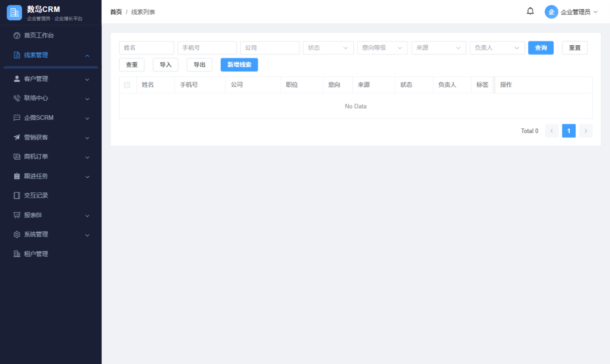Open the 负责人 filter dropdown
The image size is (610, 364).
click(x=497, y=48)
